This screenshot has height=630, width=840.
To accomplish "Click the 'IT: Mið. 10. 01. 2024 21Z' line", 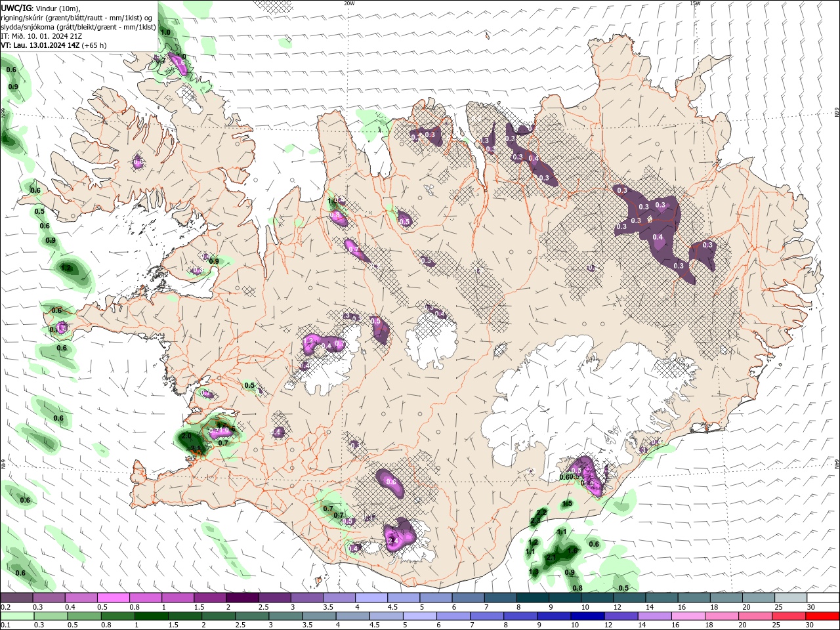I will [42, 36].
